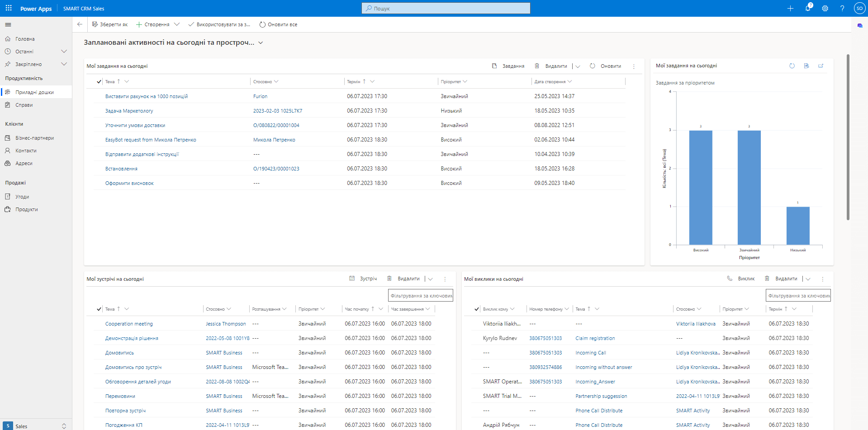Open settings via the gear icon
This screenshot has height=430, width=868.
pos(825,8)
